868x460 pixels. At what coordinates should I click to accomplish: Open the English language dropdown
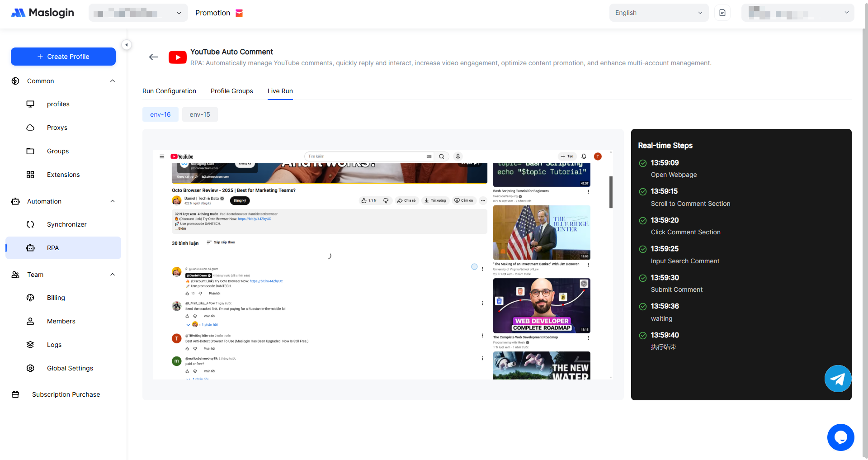tap(658, 13)
